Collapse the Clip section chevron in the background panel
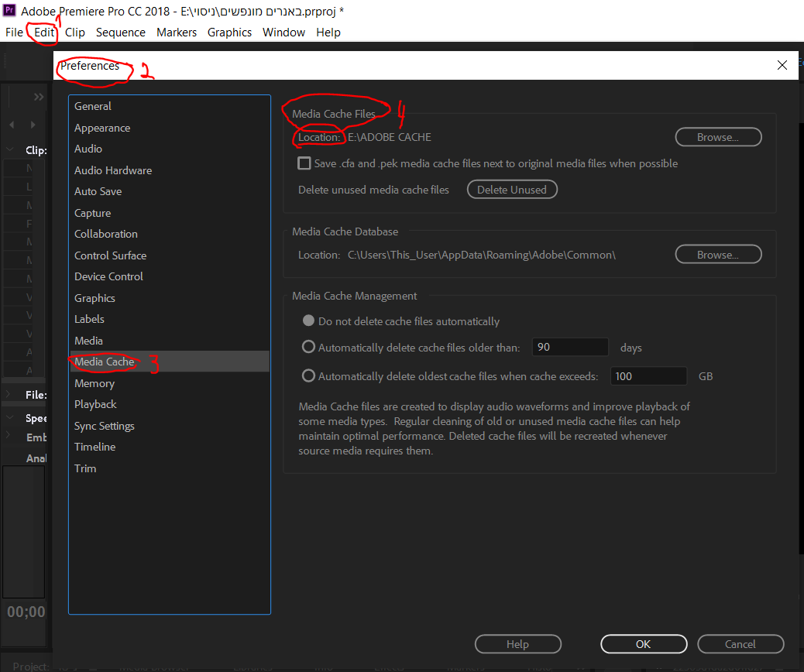804x672 pixels. click(10, 149)
